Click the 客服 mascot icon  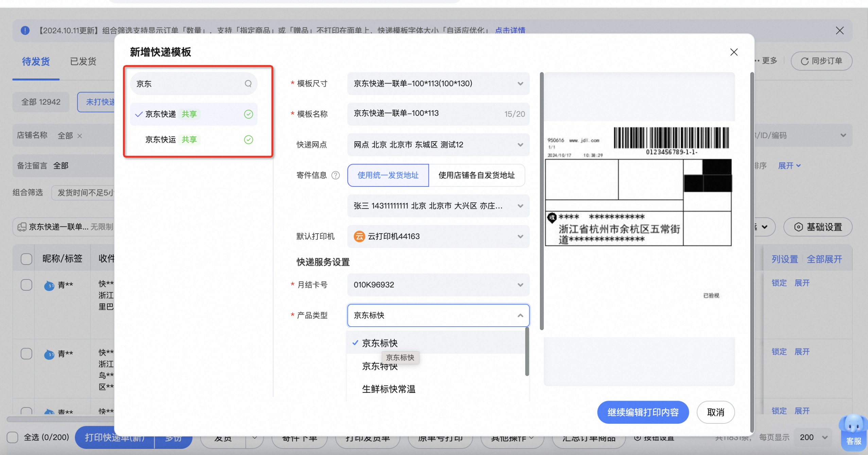coord(853,433)
